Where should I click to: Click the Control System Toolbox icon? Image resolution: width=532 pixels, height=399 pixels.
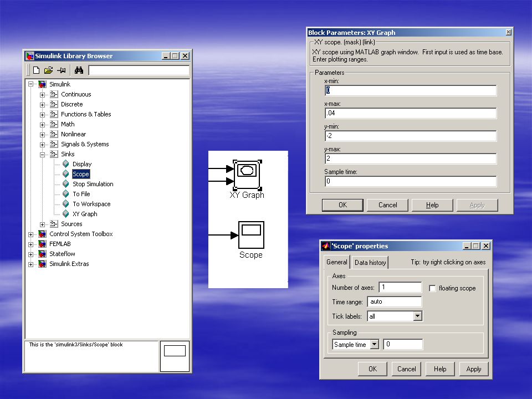pyautogui.click(x=43, y=234)
